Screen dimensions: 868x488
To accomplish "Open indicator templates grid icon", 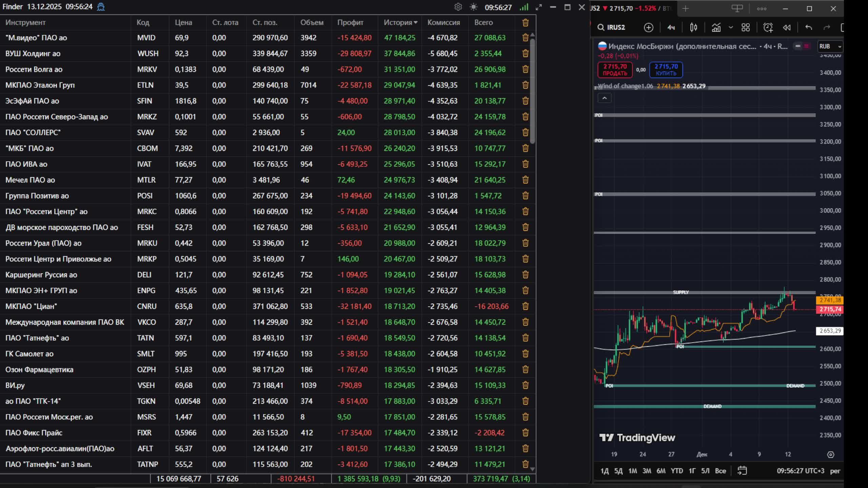I will click(x=745, y=27).
